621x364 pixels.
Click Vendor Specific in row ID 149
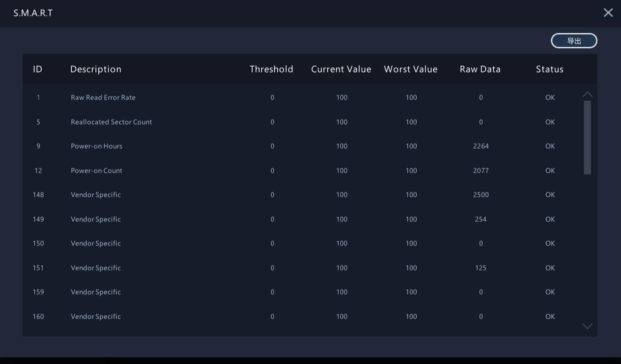click(96, 219)
